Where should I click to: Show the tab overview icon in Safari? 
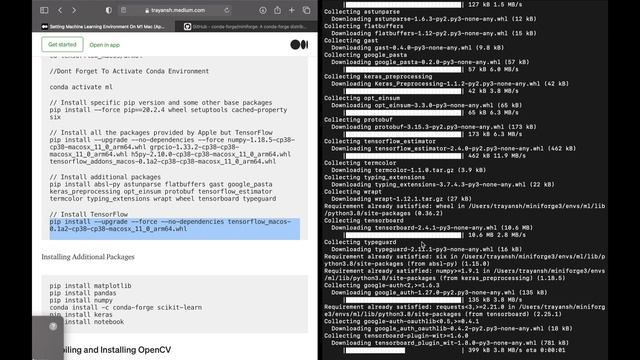[x=307, y=10]
